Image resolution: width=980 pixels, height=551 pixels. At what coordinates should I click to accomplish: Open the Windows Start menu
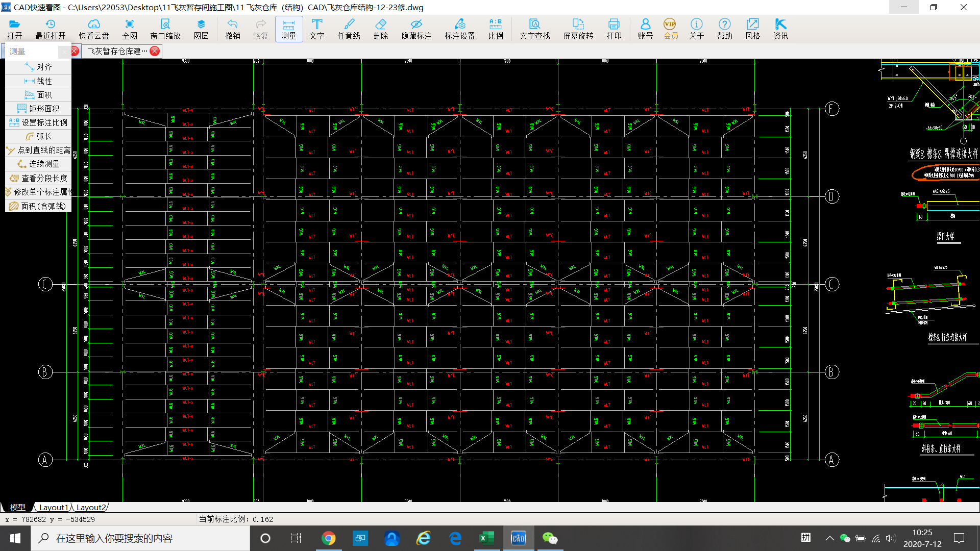pyautogui.click(x=15, y=538)
